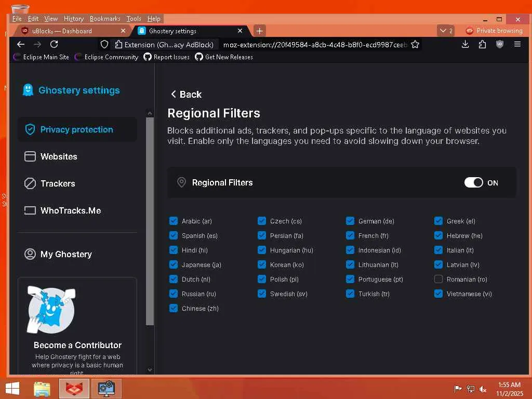Open the Eclipse Community bookmark

pos(107,57)
